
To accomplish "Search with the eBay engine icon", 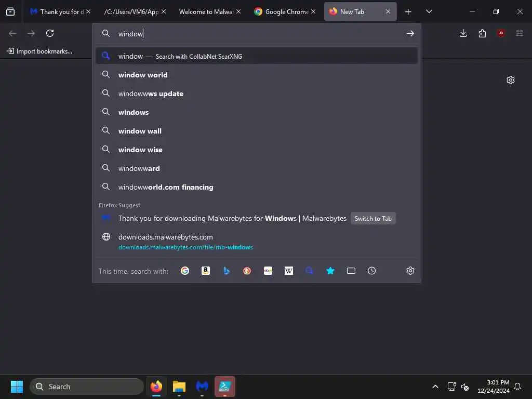I will point(268,271).
